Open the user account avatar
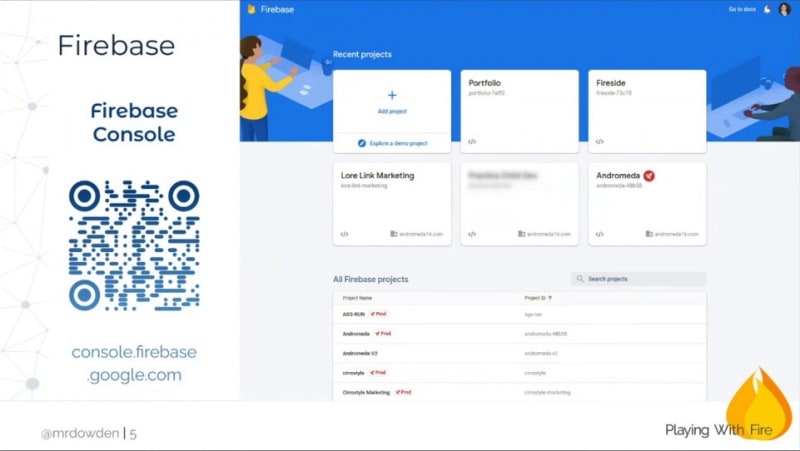This screenshot has height=451, width=800. (x=784, y=9)
